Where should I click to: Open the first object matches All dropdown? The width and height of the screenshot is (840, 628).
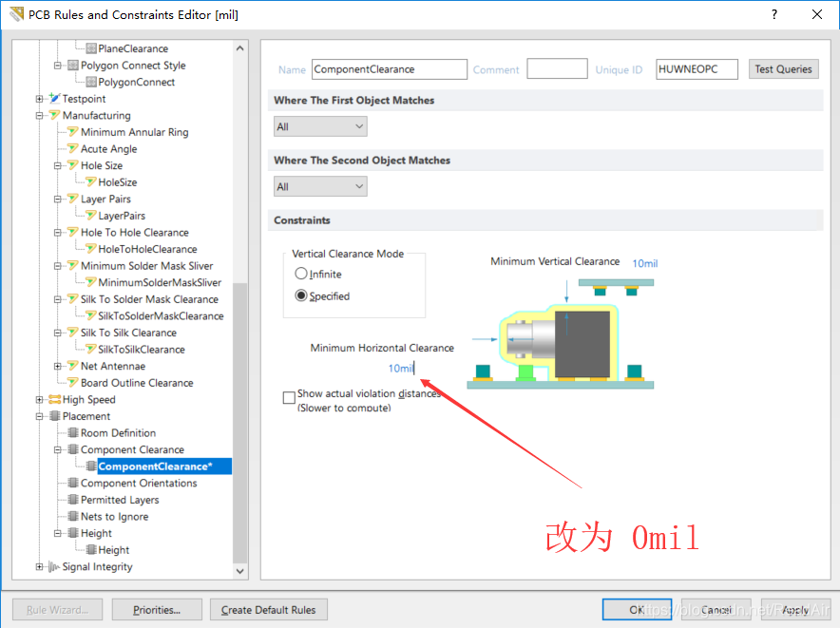tap(320, 126)
